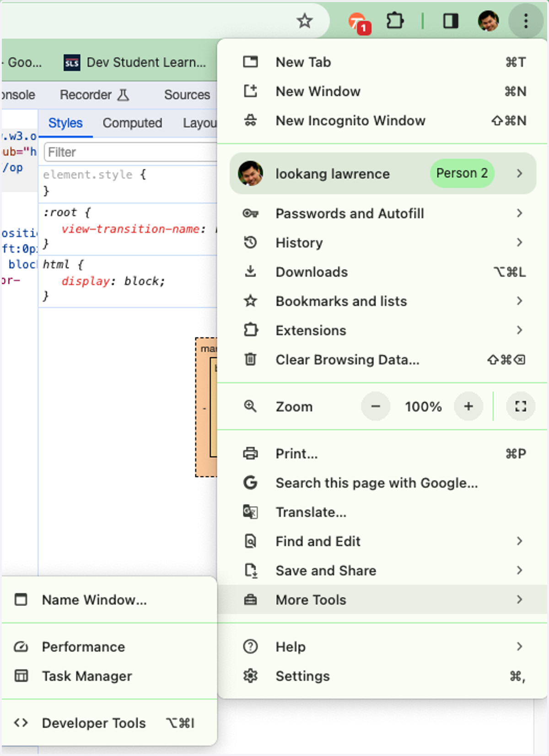Expand History submenu arrow

pos(519,243)
